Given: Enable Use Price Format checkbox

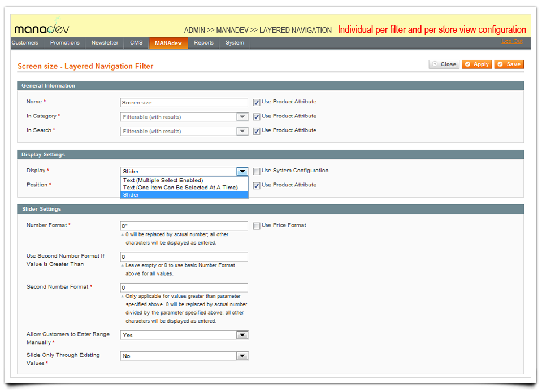Looking at the screenshot, I should [x=257, y=226].
